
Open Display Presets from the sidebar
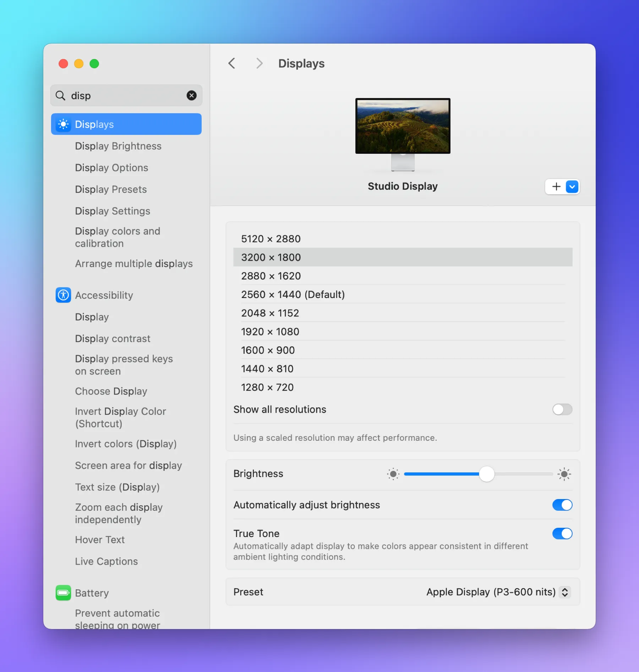[110, 189]
